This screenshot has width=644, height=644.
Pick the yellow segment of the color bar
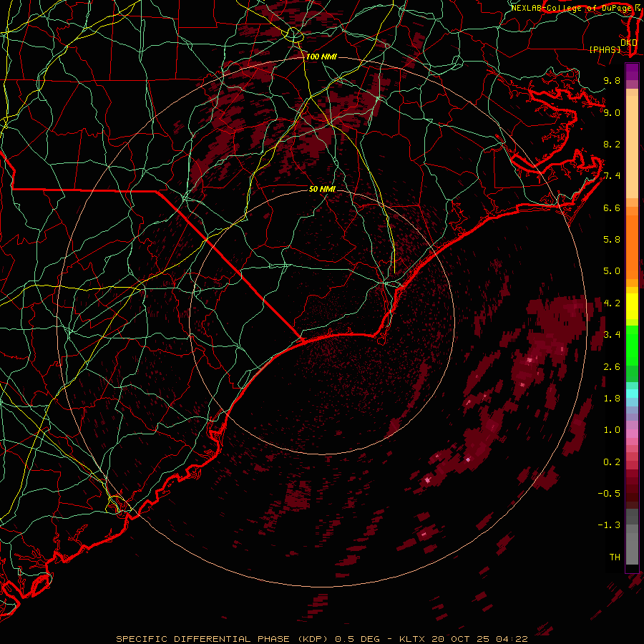632,306
